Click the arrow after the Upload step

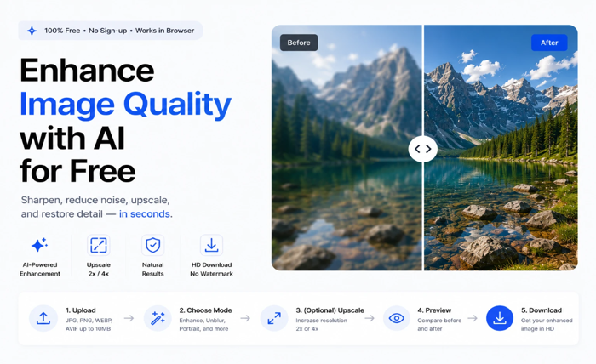pyautogui.click(x=129, y=318)
